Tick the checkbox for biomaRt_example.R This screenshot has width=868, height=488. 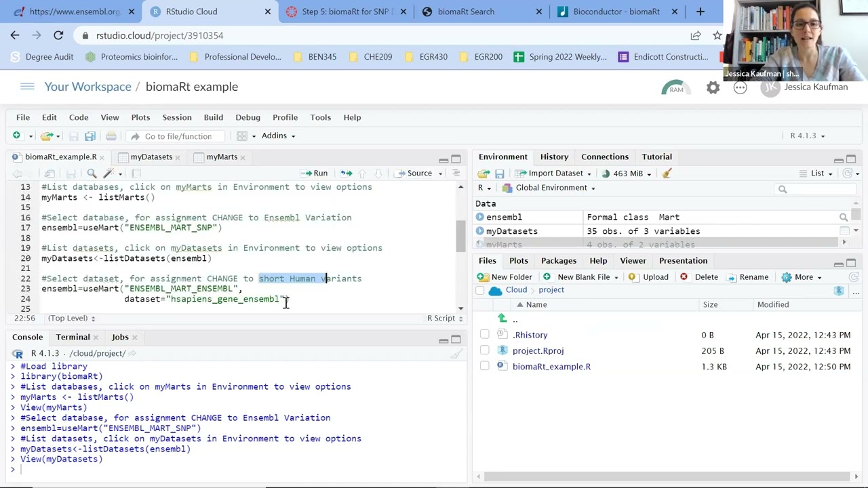point(484,367)
